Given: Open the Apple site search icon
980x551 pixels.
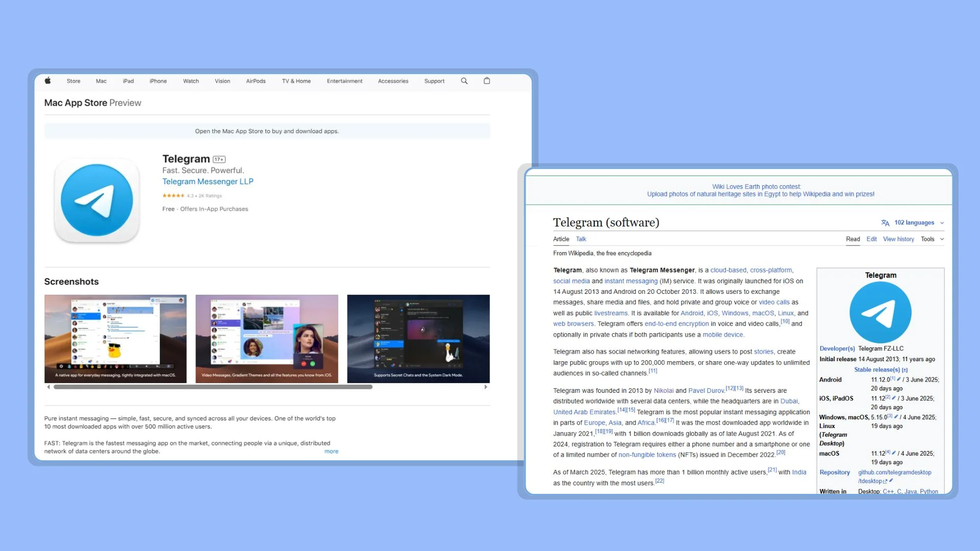Looking at the screenshot, I should [464, 81].
